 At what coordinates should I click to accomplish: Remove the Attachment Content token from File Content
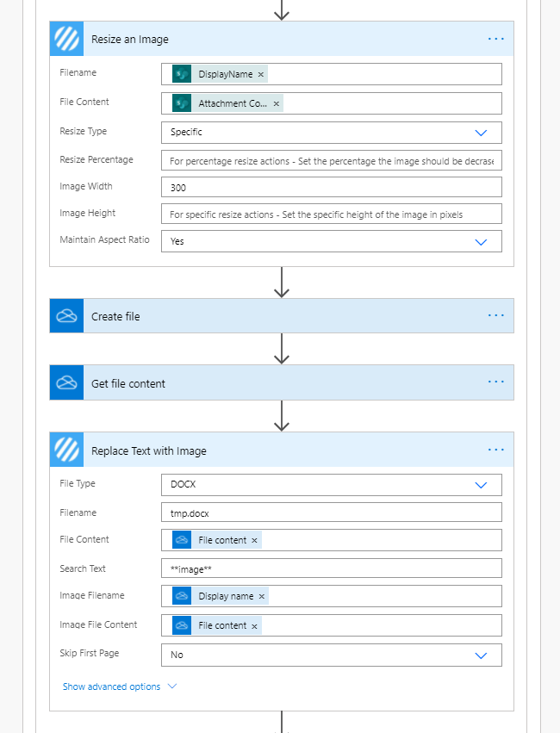point(276,104)
